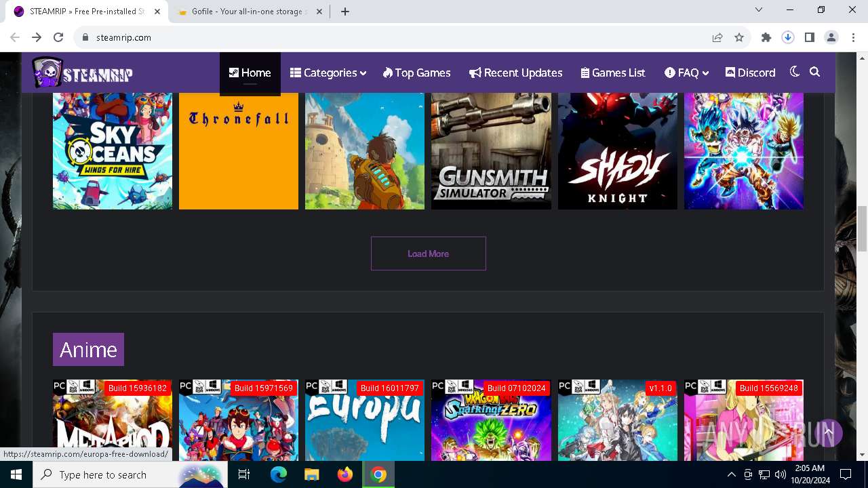The height and width of the screenshot is (488, 868).
Task: Open the Windows Start menu
Action: (x=16, y=474)
